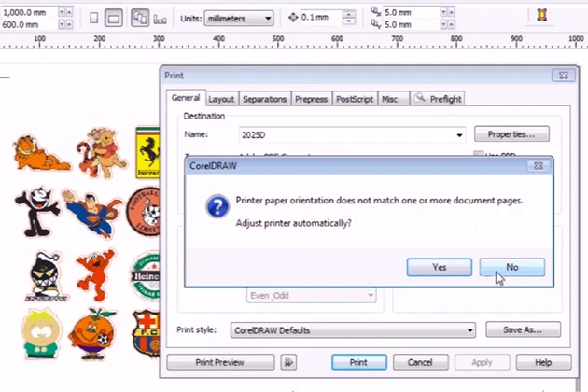Click the page height field 600.0 mm
Viewport: 588px width, 392px height.
pos(29,24)
